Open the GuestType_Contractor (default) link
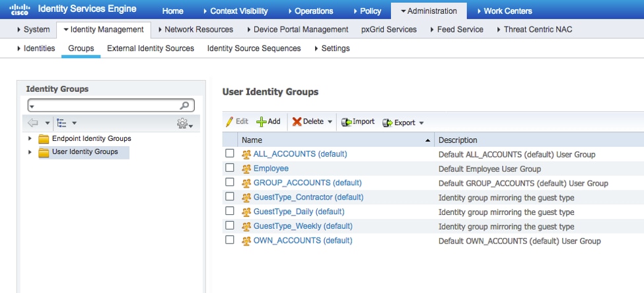This screenshot has width=644, height=293. pyautogui.click(x=308, y=197)
